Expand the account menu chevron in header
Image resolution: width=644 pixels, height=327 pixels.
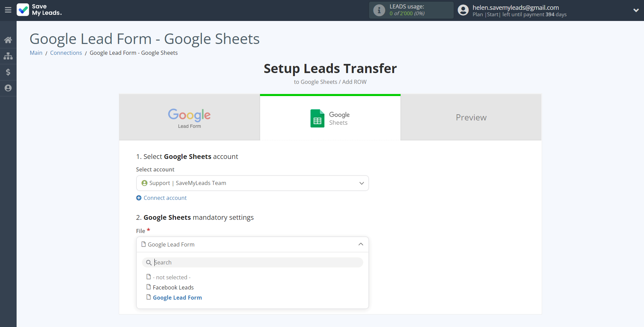[636, 10]
